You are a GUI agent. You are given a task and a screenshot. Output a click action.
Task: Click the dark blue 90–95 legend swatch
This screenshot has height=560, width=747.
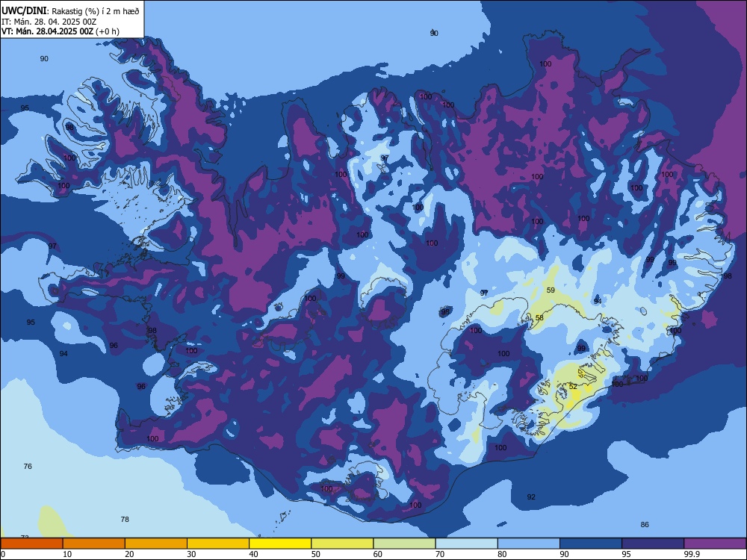(x=591, y=544)
